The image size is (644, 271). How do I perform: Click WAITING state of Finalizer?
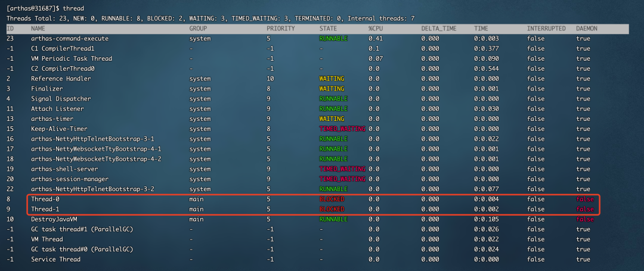tap(332, 89)
